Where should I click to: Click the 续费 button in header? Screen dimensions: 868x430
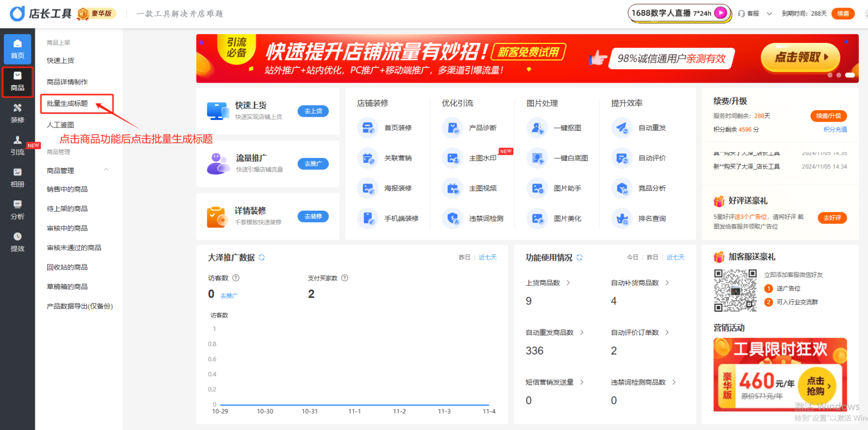click(843, 14)
